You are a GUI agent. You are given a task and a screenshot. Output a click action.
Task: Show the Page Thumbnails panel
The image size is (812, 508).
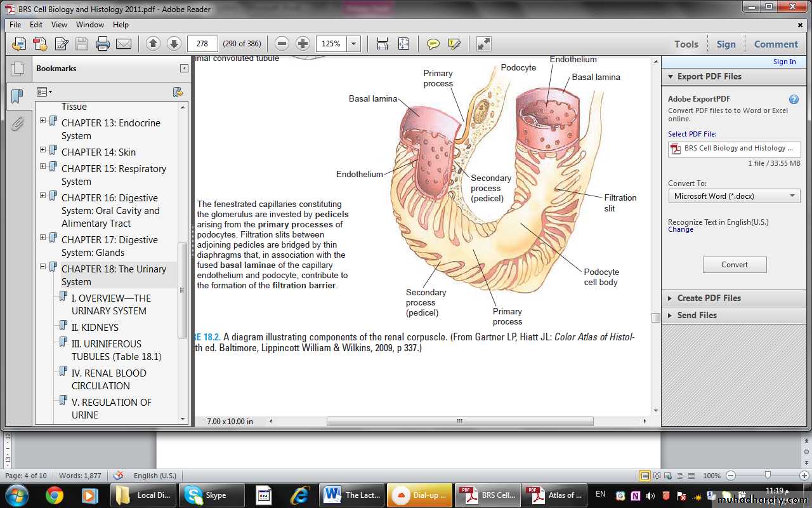(x=18, y=69)
